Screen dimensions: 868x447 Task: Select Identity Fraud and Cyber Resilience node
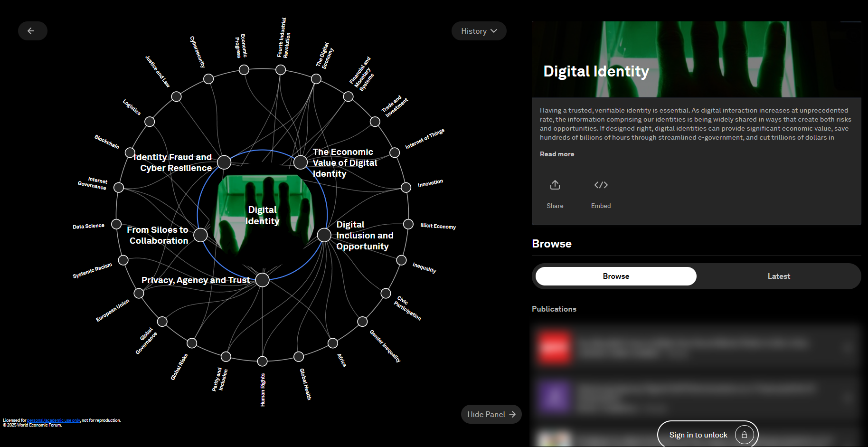224,162
